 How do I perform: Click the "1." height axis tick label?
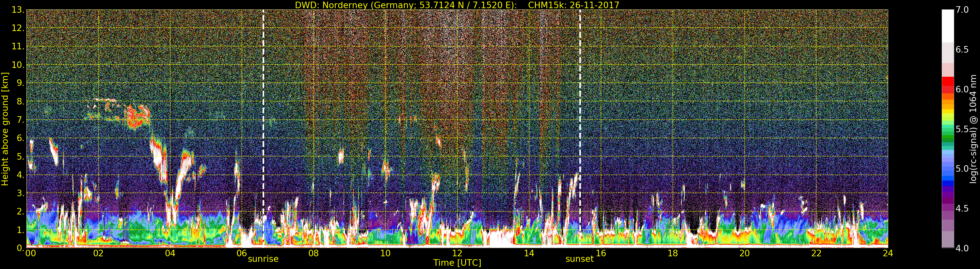(20, 230)
